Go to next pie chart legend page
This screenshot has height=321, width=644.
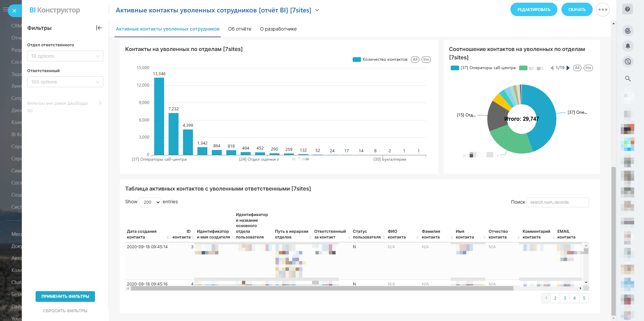[x=568, y=68]
